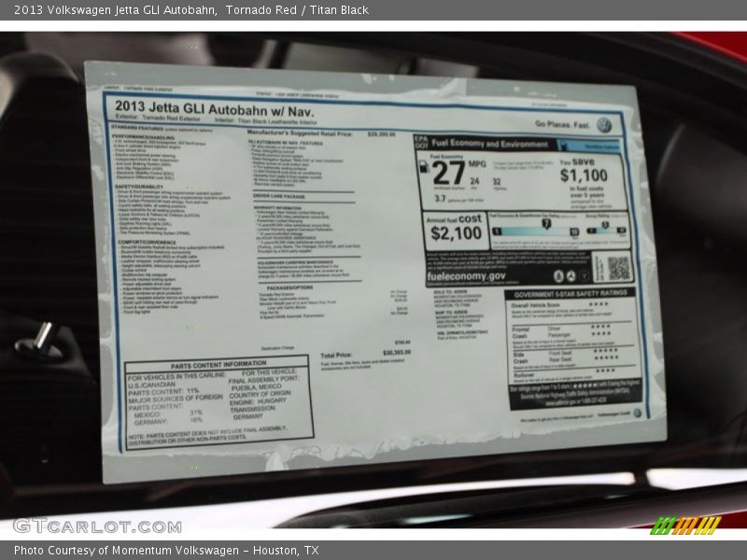
Task: Click the Parts Content Information box
Action: 218,401
